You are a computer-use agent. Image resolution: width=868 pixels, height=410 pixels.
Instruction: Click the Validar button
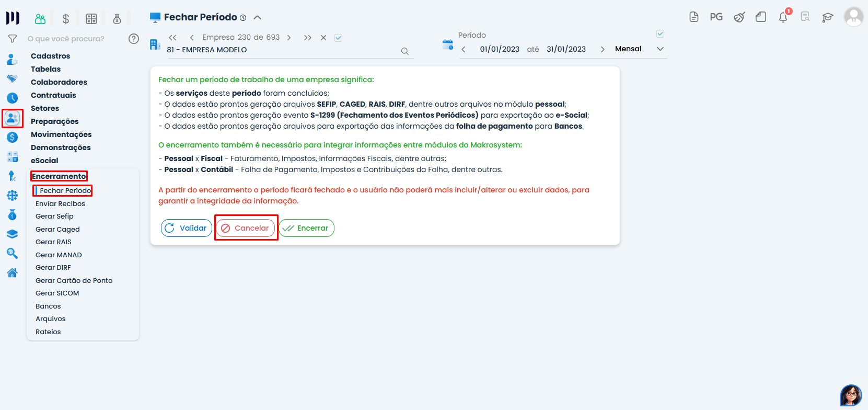pos(187,228)
